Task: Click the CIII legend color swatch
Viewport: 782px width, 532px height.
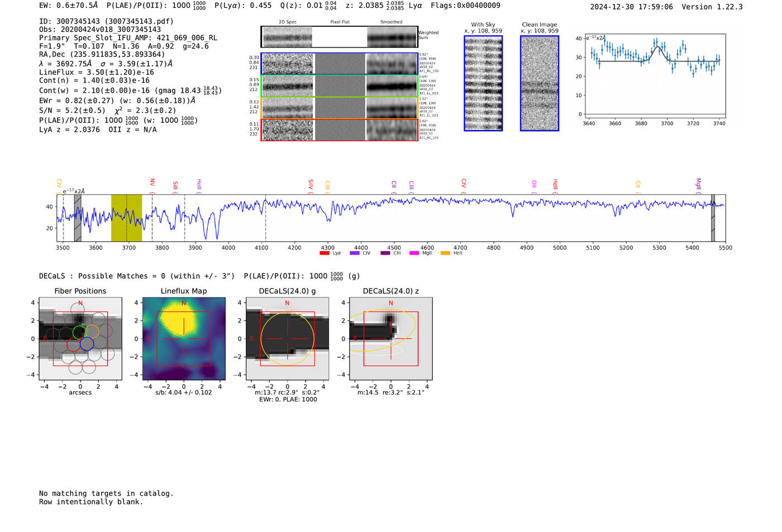Action: [385, 253]
